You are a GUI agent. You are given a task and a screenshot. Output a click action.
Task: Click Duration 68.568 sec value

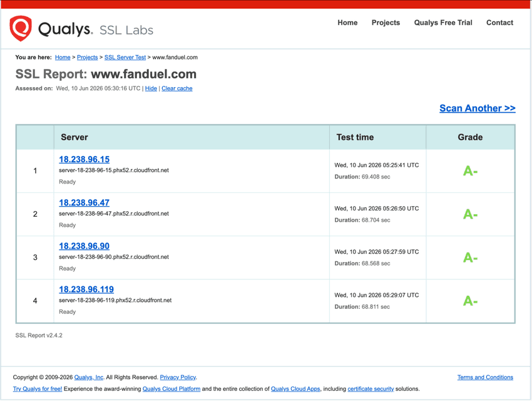[x=376, y=263]
